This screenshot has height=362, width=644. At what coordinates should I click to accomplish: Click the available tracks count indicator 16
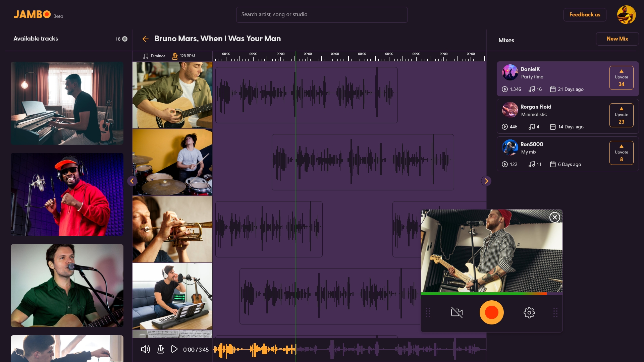(x=121, y=39)
